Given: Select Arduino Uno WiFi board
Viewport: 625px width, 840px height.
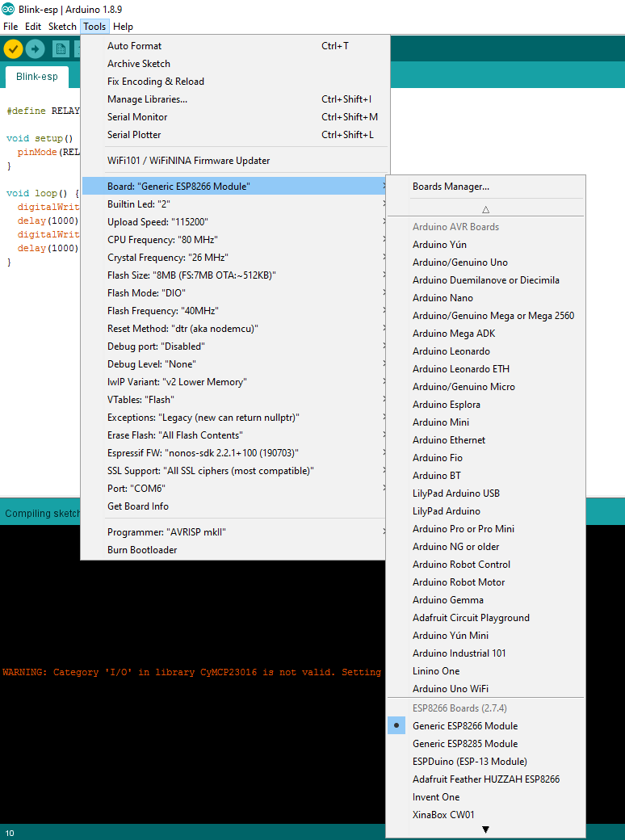Looking at the screenshot, I should point(486,689).
